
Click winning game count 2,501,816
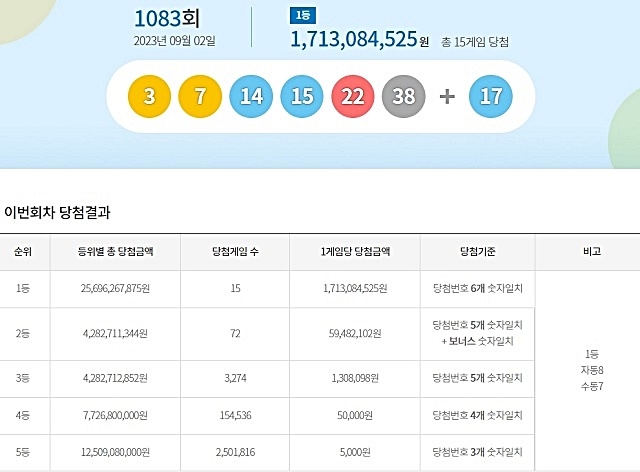pos(236,452)
